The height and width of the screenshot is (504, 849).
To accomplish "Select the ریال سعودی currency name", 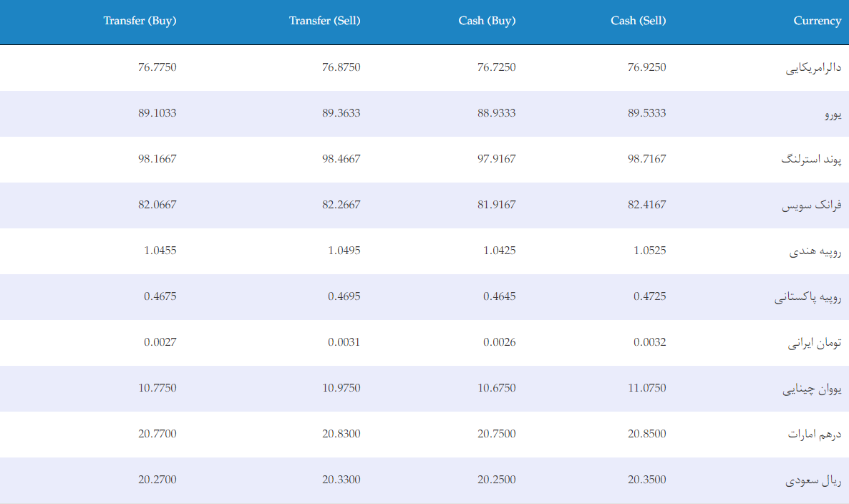I will tap(813, 480).
